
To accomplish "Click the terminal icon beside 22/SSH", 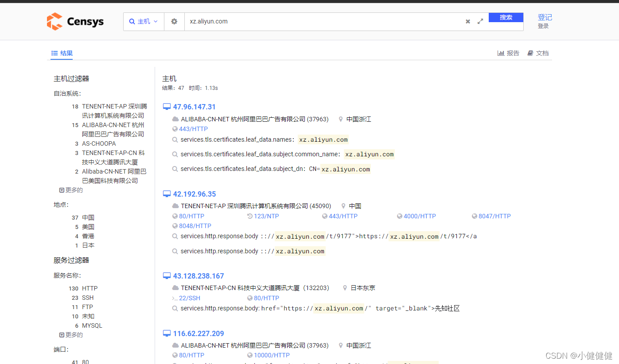I will click(x=175, y=298).
